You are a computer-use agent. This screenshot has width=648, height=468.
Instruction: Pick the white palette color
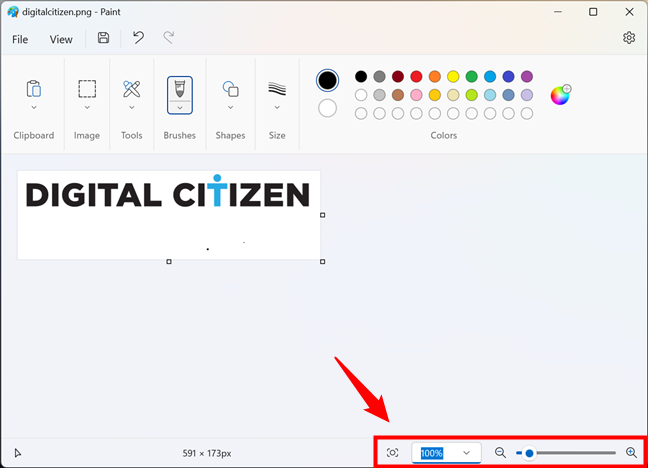(x=361, y=95)
